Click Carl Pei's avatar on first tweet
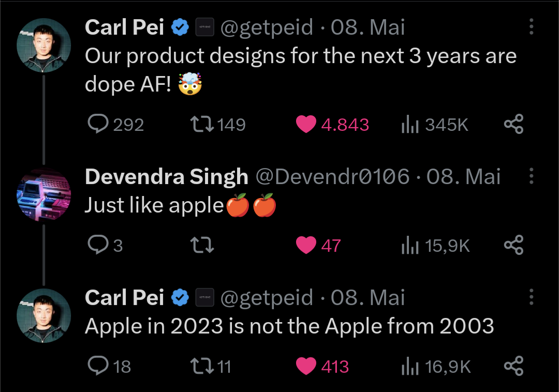The image size is (559, 392). pos(43,45)
